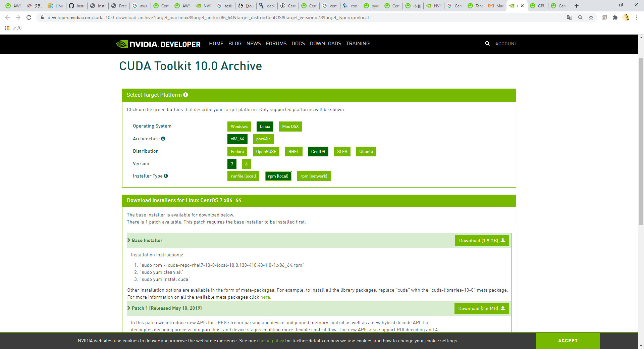Select the rpm (network) installer type
This screenshot has width=644, height=349.
click(x=314, y=176)
